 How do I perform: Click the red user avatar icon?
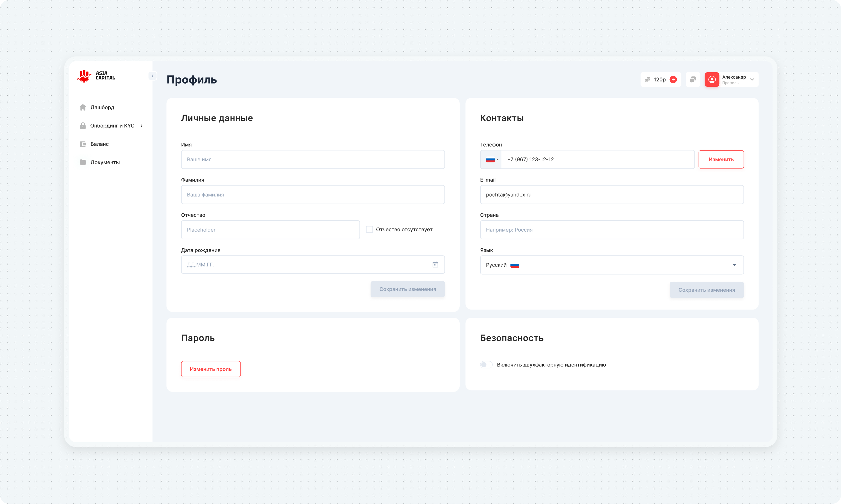pos(712,79)
